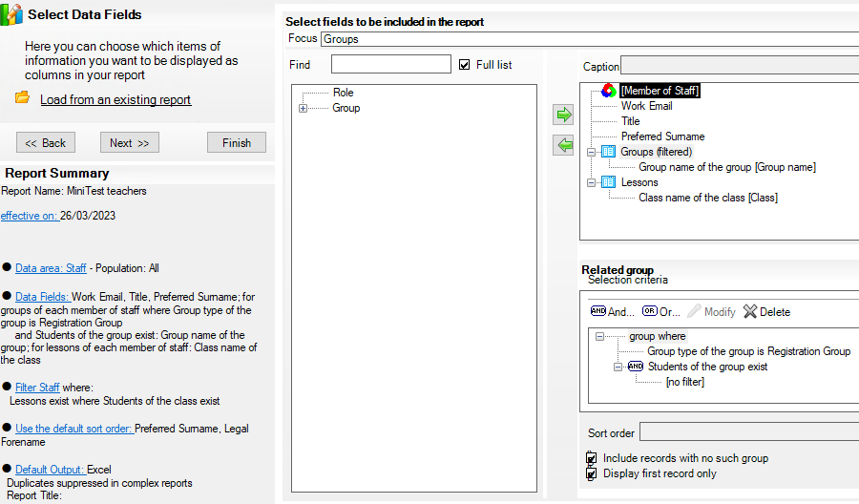Uncheck Include records with no such group
The height and width of the screenshot is (504, 859).
[591, 458]
